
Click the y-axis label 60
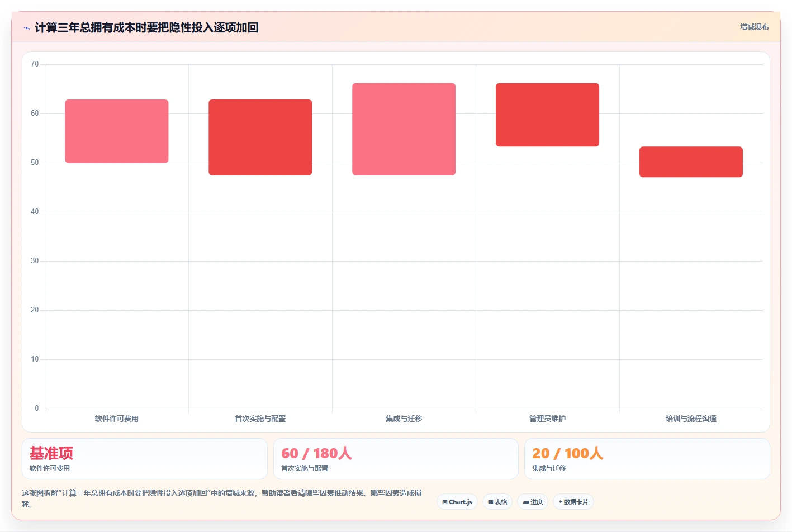(35, 113)
